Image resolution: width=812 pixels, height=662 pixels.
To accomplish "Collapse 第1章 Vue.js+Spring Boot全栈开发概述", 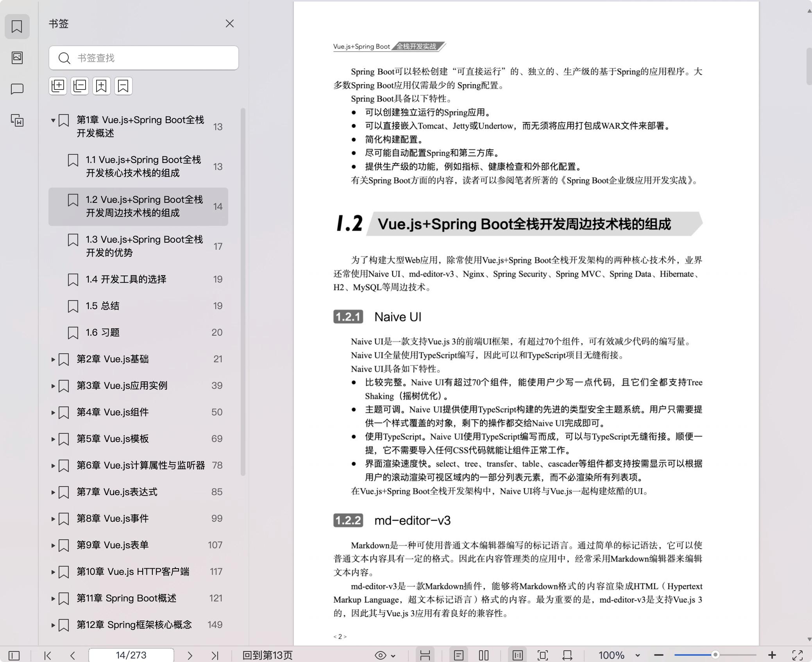I will click(53, 120).
